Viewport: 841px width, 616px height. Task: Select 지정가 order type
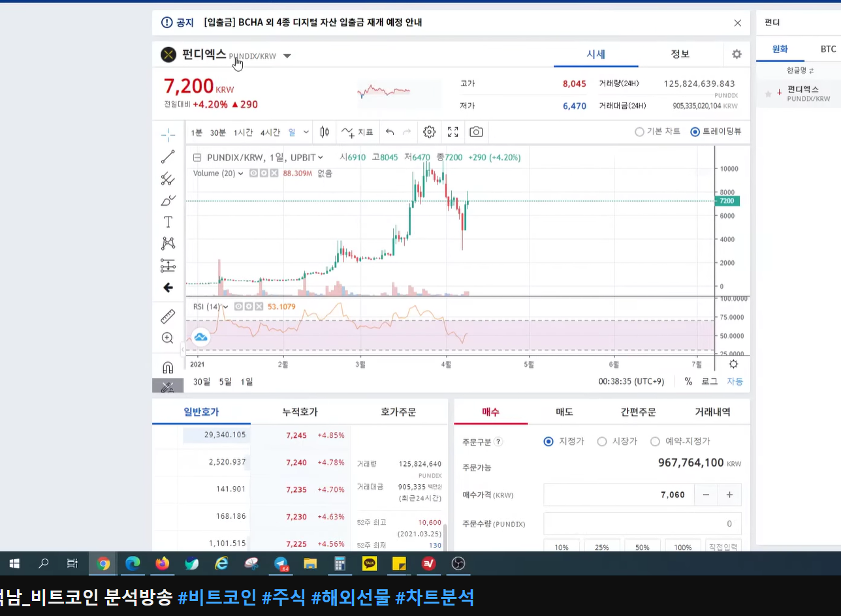(564, 442)
